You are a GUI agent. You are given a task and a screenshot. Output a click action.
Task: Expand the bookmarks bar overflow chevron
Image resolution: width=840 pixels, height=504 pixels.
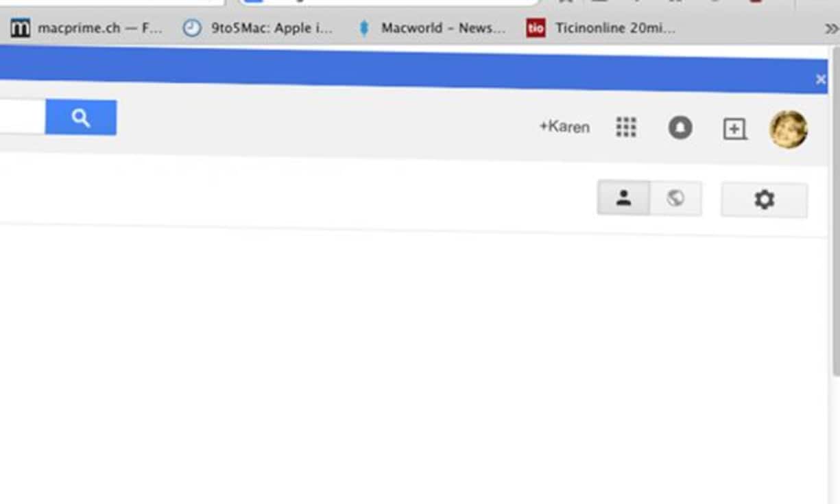pyautogui.click(x=830, y=29)
